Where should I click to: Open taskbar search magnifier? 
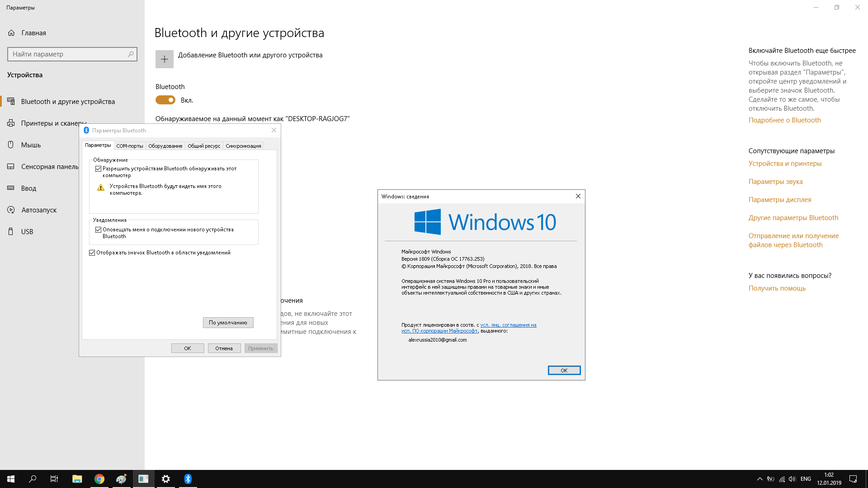click(33, 479)
